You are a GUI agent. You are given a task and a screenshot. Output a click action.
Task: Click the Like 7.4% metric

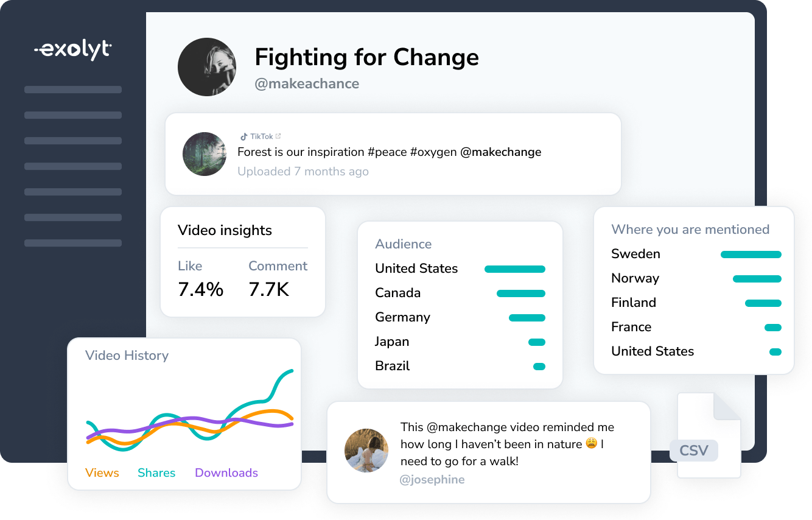pyautogui.click(x=200, y=280)
